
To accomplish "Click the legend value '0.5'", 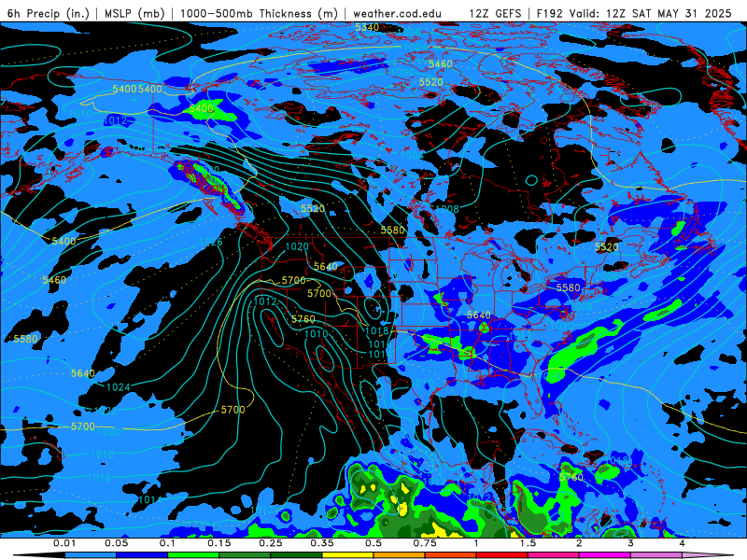I will click(373, 543).
